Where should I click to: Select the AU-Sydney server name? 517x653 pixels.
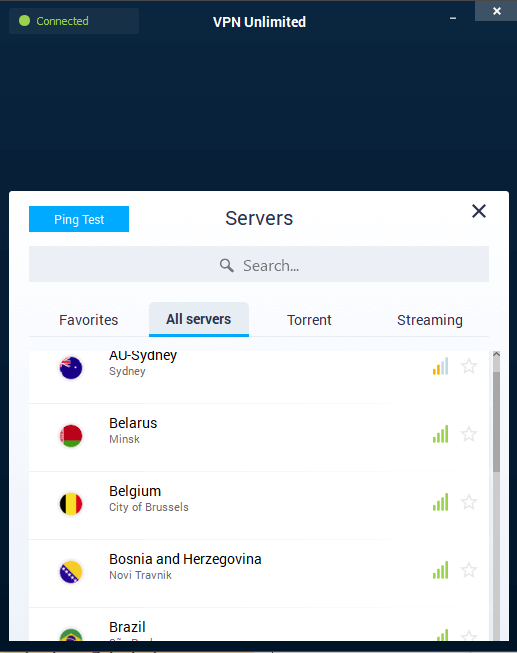click(x=143, y=355)
